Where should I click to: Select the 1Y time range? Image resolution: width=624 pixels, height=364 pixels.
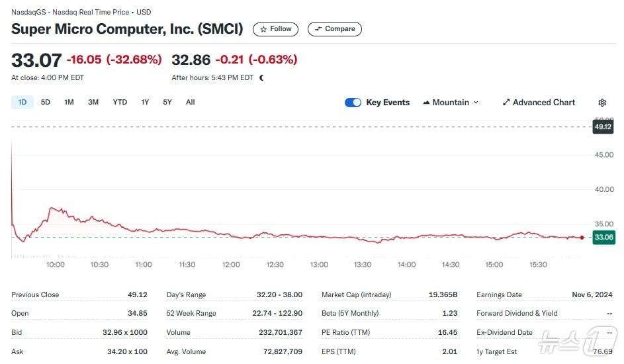pyautogui.click(x=145, y=102)
